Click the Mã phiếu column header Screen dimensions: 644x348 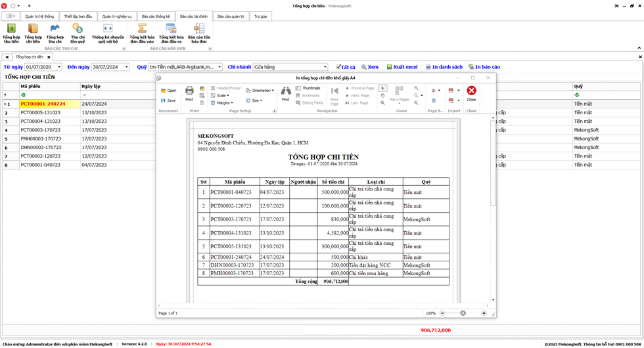50,86
